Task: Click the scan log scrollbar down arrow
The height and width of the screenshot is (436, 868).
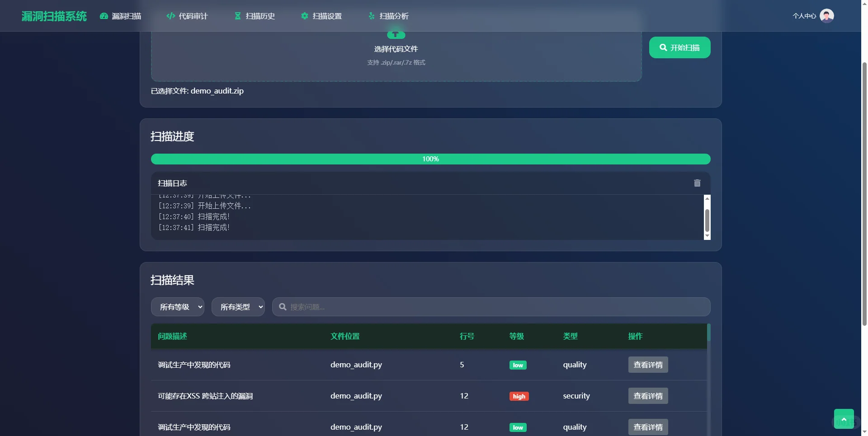Action: pos(707,236)
